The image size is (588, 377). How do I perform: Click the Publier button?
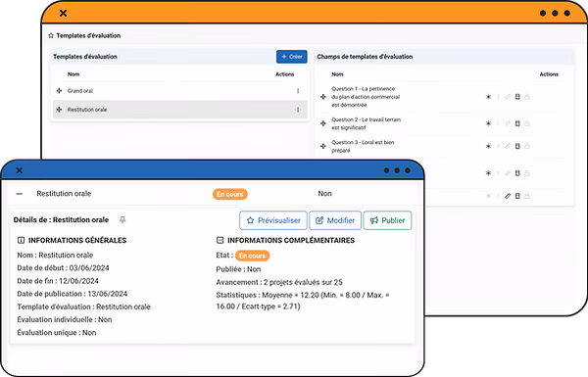click(x=387, y=220)
